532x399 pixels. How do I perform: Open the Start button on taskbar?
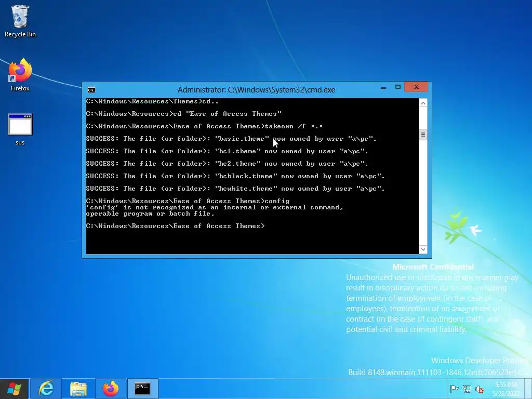point(14,389)
